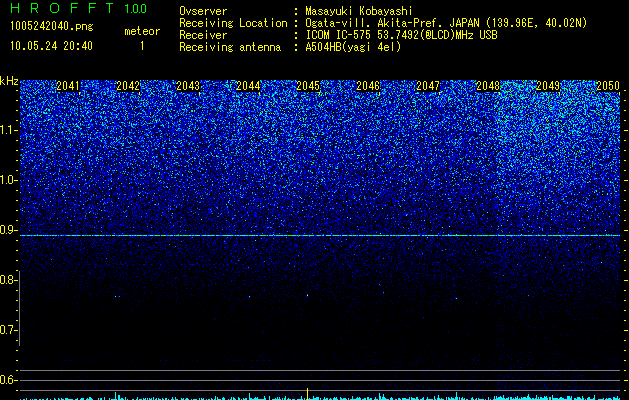629x400 pixels.
Task: Click the 2046 time marker
Action: tap(368, 86)
